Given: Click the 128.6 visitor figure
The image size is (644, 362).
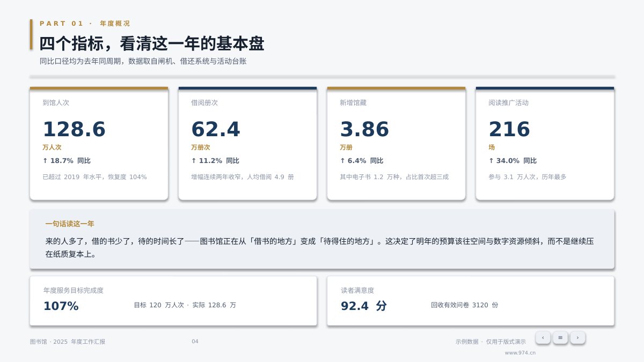Looking at the screenshot, I should click(74, 130).
